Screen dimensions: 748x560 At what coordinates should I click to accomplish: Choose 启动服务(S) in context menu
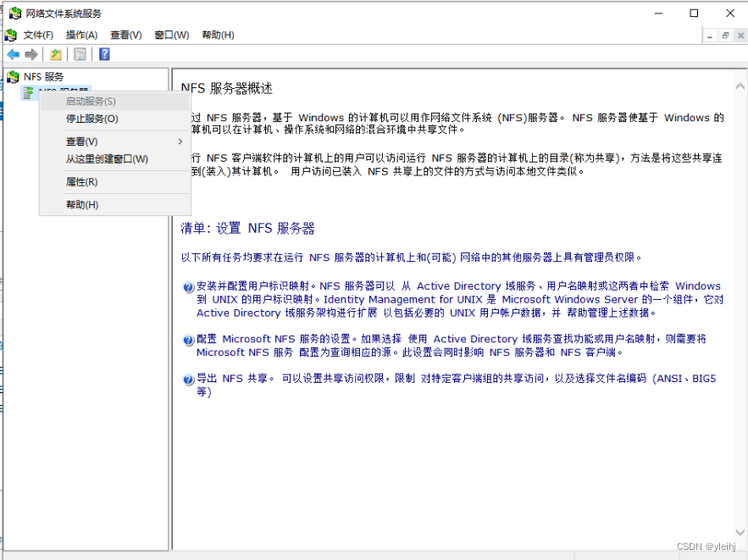pyautogui.click(x=115, y=102)
